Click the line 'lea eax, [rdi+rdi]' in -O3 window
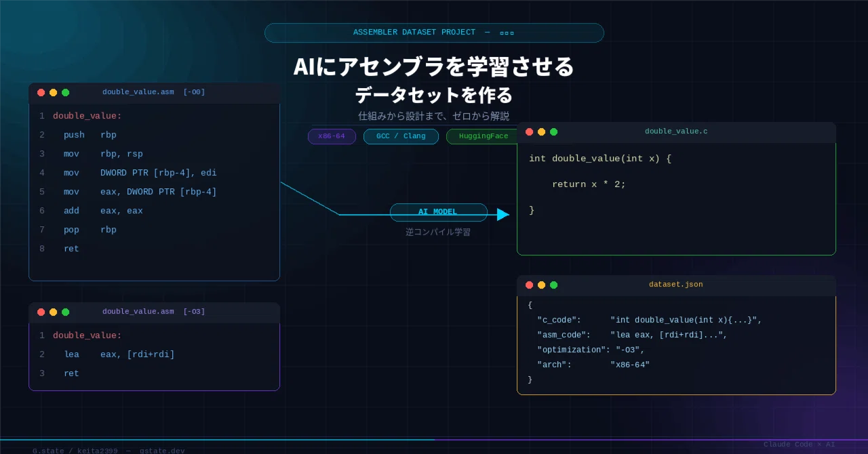The image size is (868, 454). coord(119,354)
